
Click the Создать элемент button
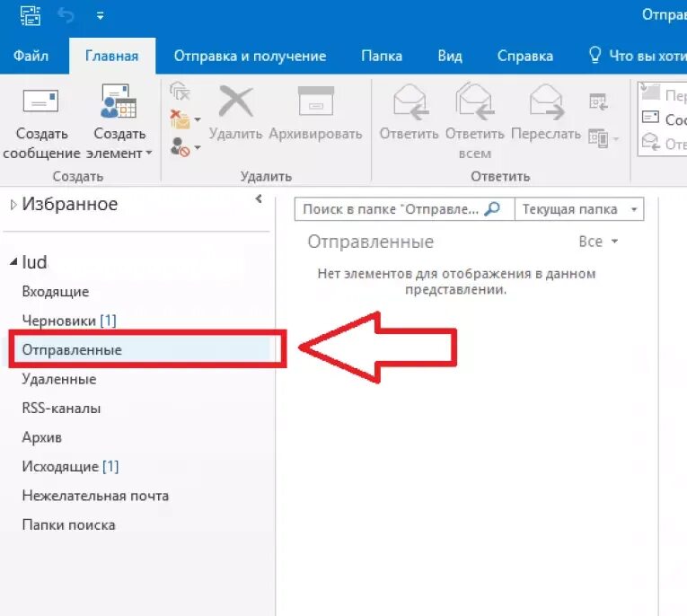(119, 122)
